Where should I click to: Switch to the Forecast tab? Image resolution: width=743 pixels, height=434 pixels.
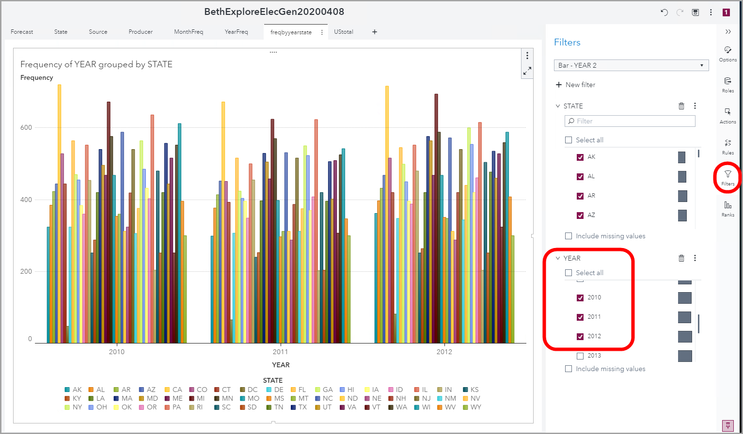click(x=22, y=32)
